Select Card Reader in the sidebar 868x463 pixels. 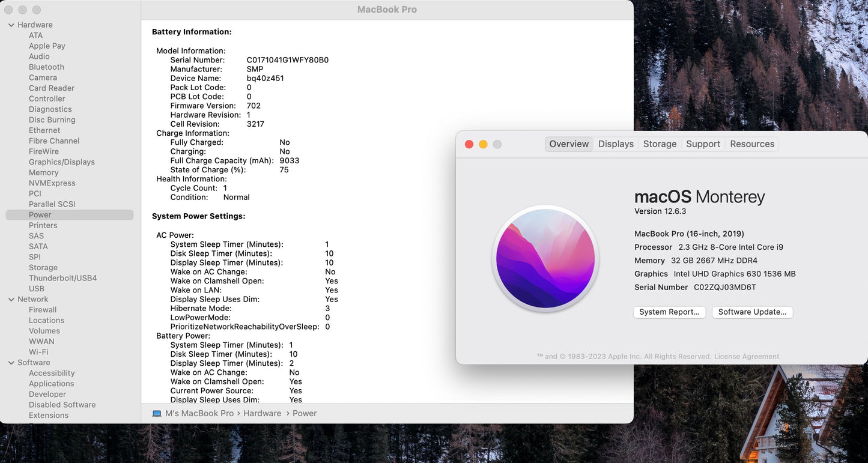[x=52, y=88]
